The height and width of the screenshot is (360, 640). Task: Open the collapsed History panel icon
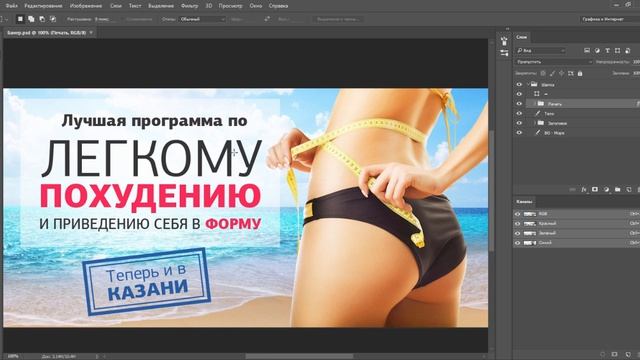click(504, 41)
